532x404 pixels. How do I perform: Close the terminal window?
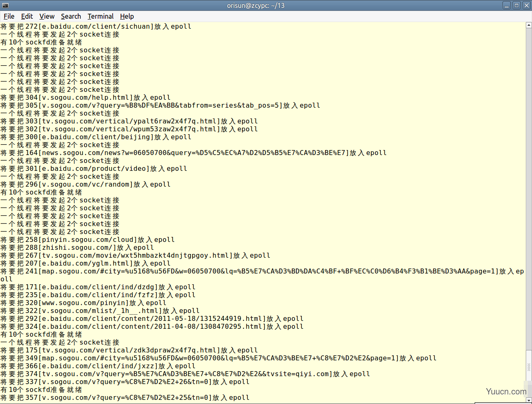pyautogui.click(x=526, y=5)
